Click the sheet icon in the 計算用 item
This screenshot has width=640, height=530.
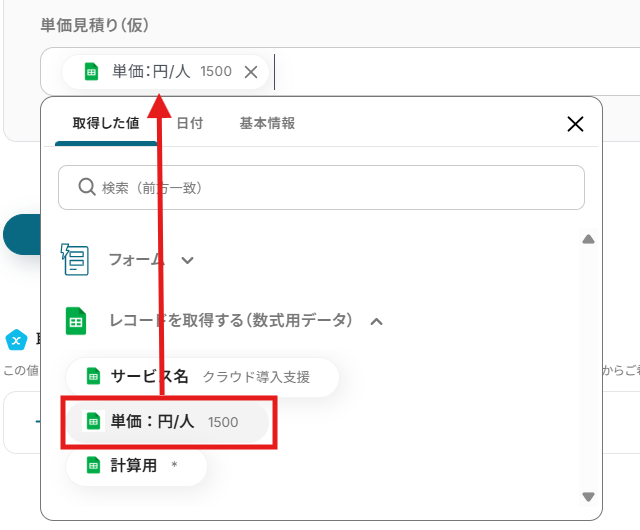pos(93,465)
